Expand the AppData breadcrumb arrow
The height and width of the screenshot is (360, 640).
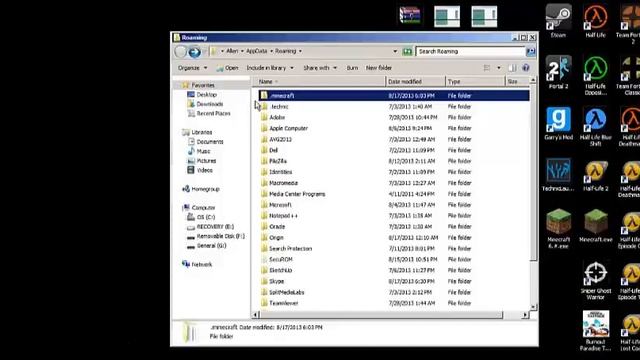(x=271, y=51)
